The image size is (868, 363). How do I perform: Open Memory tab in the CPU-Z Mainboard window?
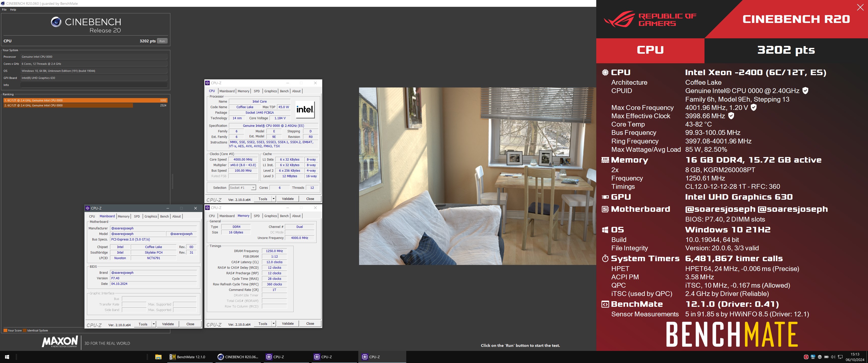[x=124, y=216]
